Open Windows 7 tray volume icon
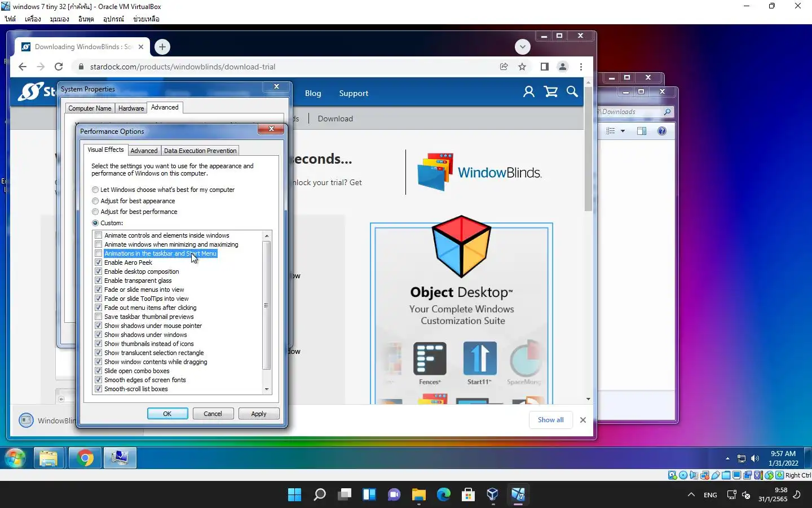This screenshot has height=508, width=812. coord(755,458)
